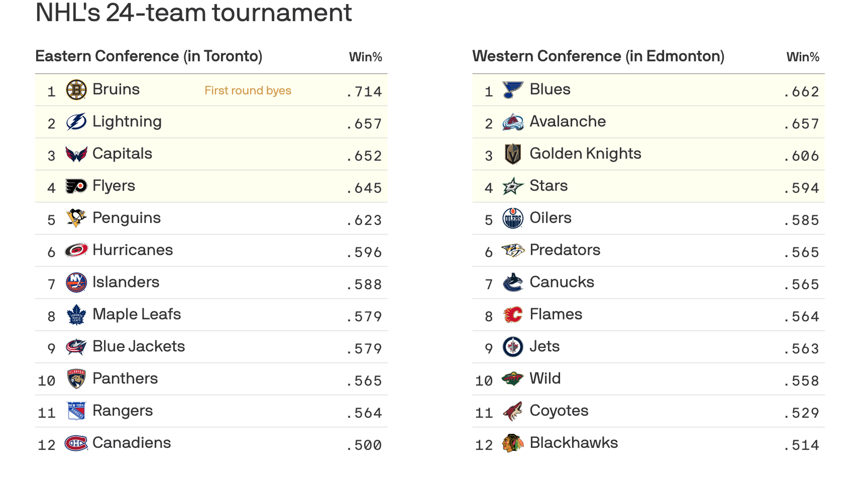The width and height of the screenshot is (868, 488).
Task: Click the Canadiens team logo
Action: pyautogui.click(x=76, y=443)
